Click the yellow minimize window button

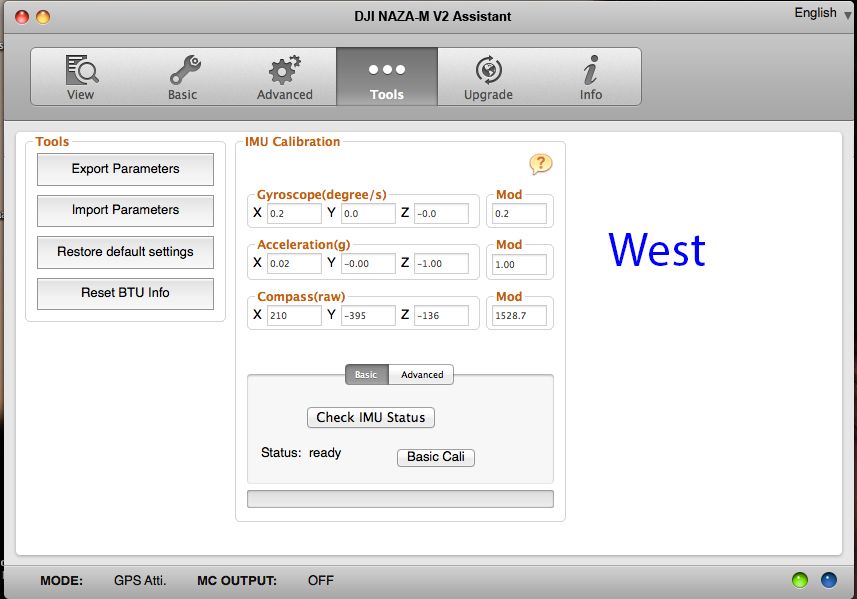[x=43, y=17]
